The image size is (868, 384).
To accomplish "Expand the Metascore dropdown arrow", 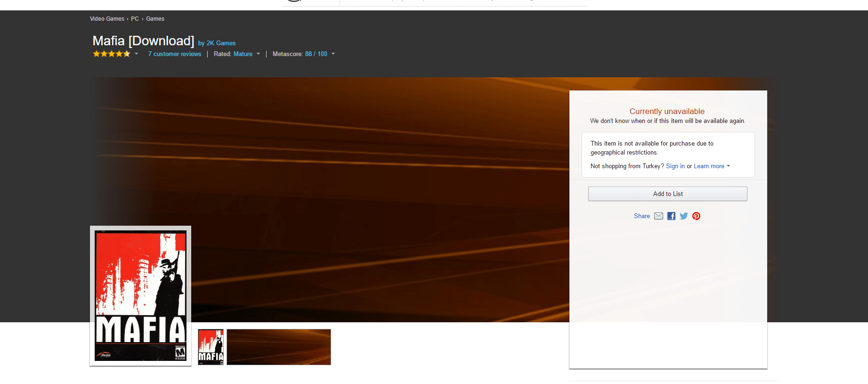I will pyautogui.click(x=333, y=54).
